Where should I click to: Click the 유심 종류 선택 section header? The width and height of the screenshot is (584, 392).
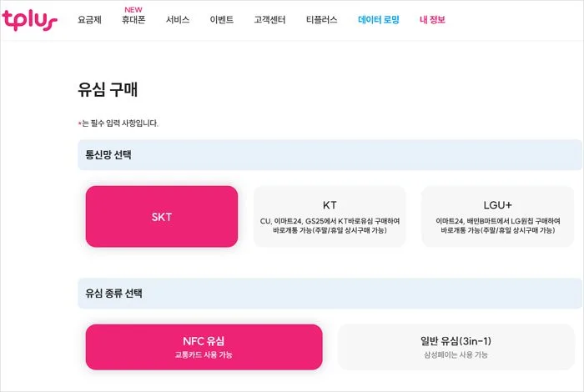pyautogui.click(x=114, y=294)
